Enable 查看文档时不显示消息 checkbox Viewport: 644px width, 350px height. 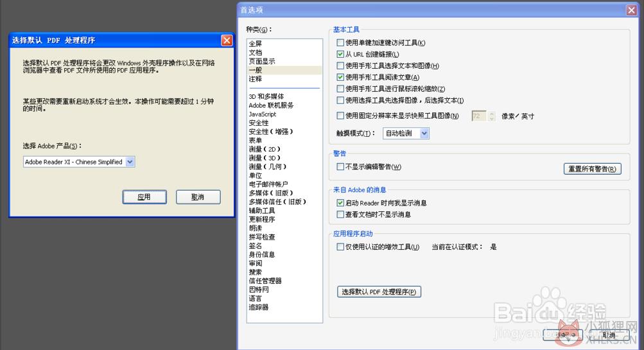coord(340,214)
